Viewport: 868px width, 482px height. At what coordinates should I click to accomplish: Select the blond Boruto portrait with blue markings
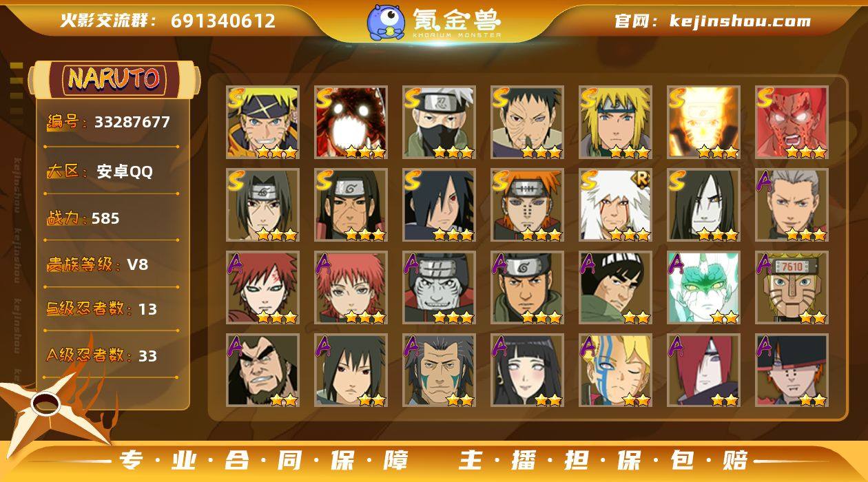pyautogui.click(x=615, y=370)
